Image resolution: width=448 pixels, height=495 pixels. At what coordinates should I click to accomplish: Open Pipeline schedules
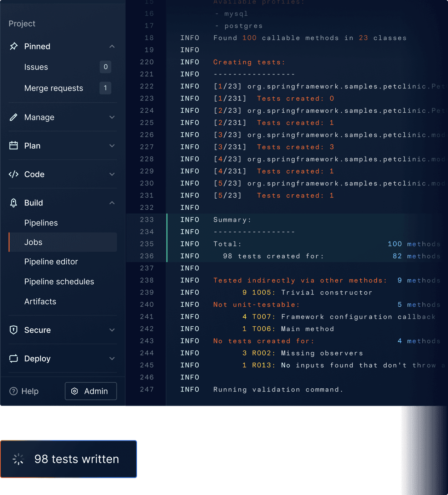click(x=59, y=281)
